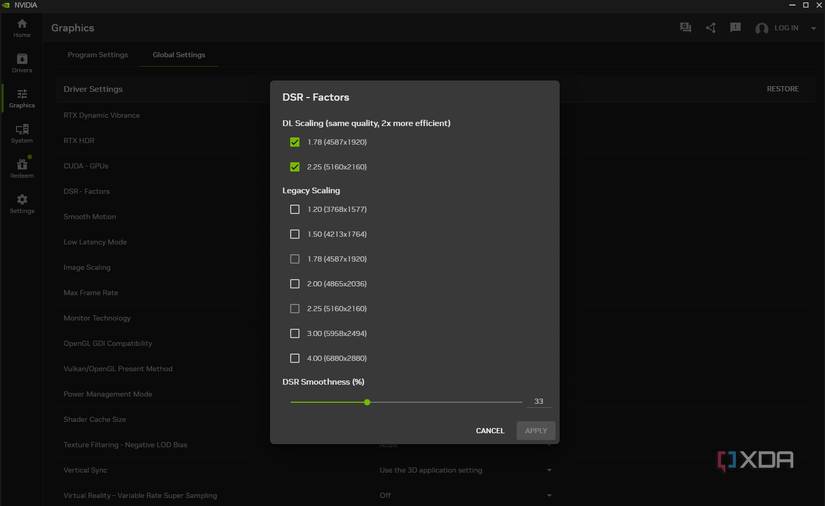Enable Legacy Scaling 4.00 (6880x2880) checkbox
Screen dimensions: 825x506
[x=295, y=358]
